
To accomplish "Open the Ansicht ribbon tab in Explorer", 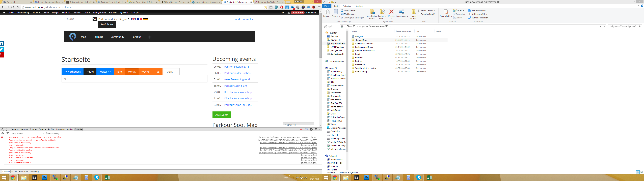I will tap(359, 6).
